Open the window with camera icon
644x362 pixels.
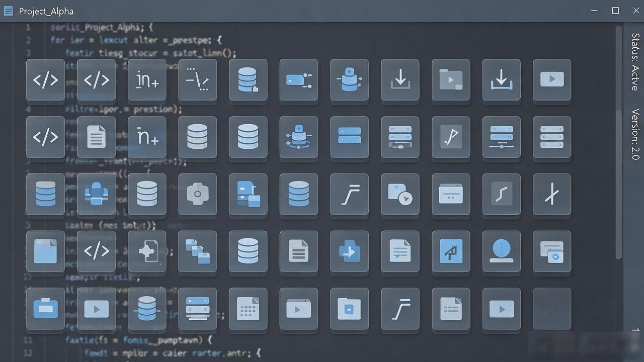(552, 251)
